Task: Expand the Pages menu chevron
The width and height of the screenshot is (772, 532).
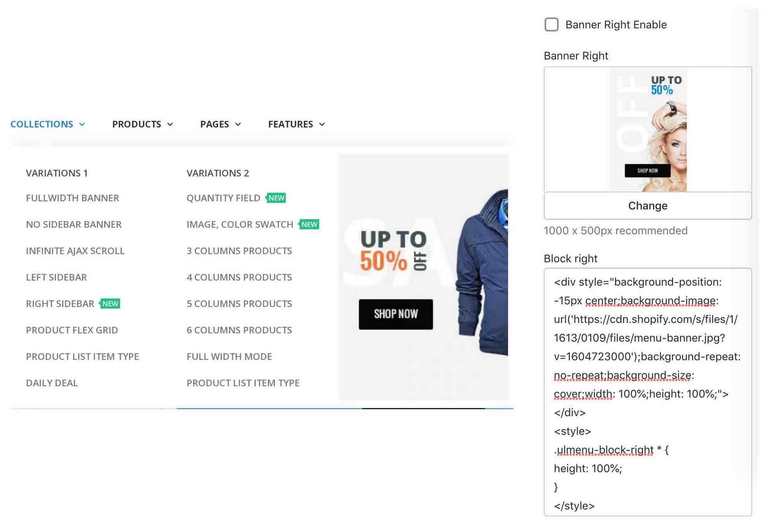Action: tap(238, 124)
